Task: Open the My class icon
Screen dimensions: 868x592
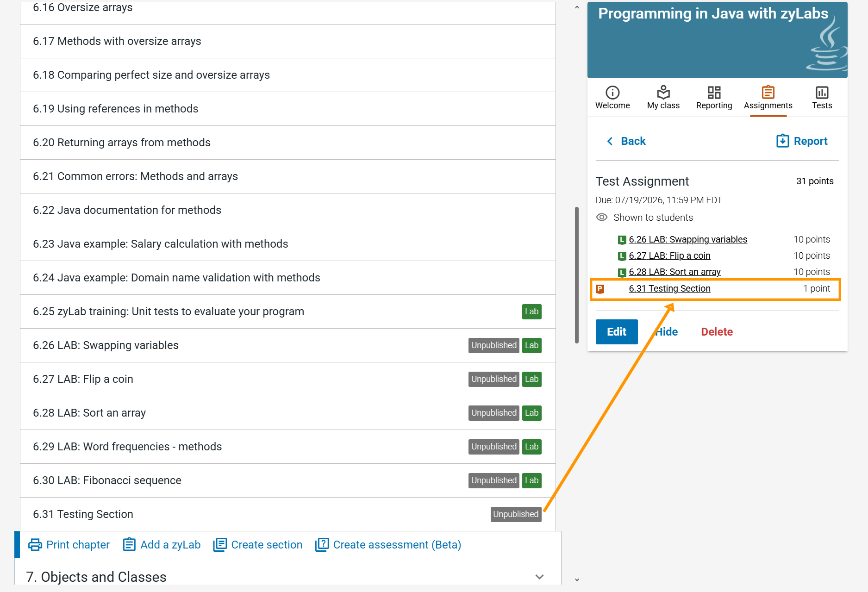Action: click(x=663, y=93)
